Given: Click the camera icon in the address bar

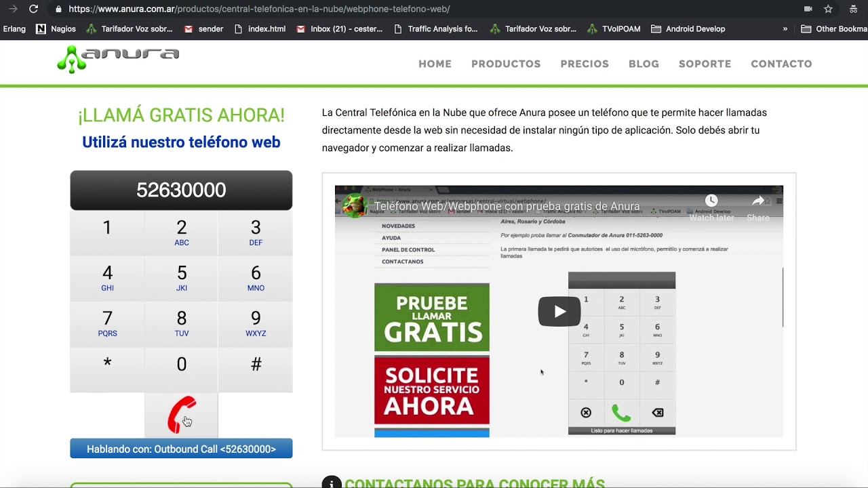Looking at the screenshot, I should coord(808,9).
